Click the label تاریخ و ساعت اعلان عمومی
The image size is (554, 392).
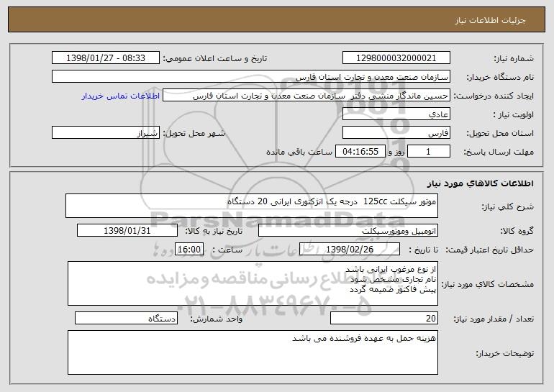(x=215, y=59)
